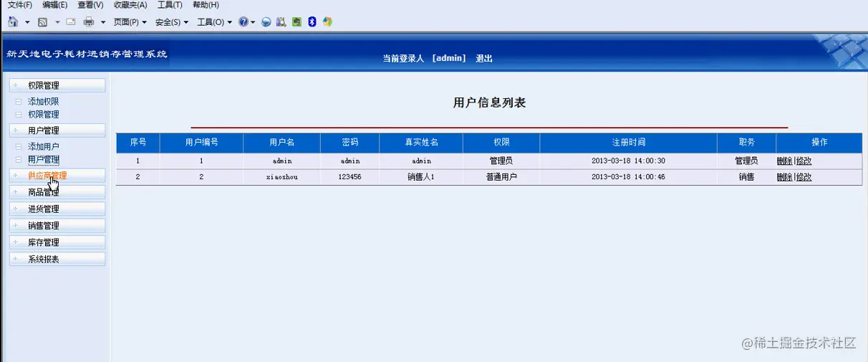Click the Home icon in the toolbar
The height and width of the screenshot is (362, 868).
click(13, 22)
